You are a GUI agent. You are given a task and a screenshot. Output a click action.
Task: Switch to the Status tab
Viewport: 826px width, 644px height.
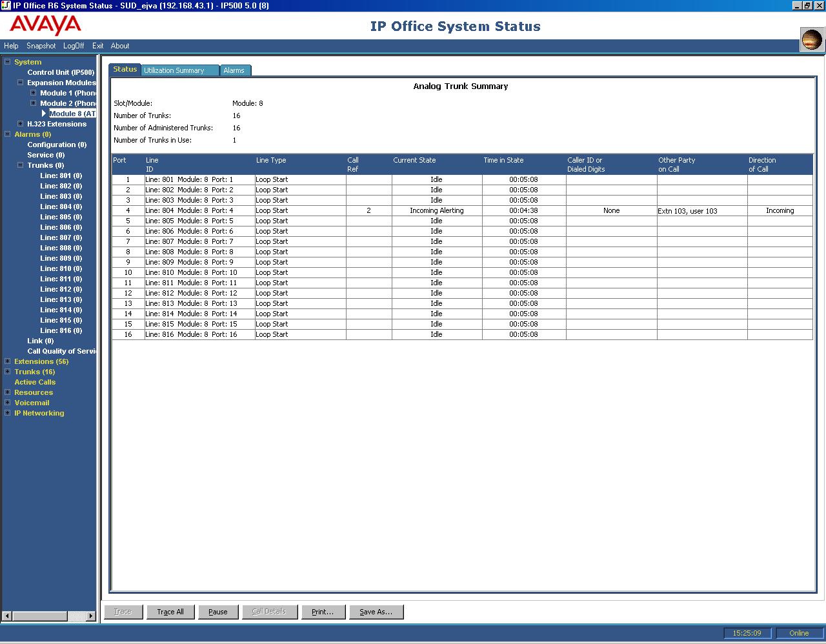coord(125,69)
